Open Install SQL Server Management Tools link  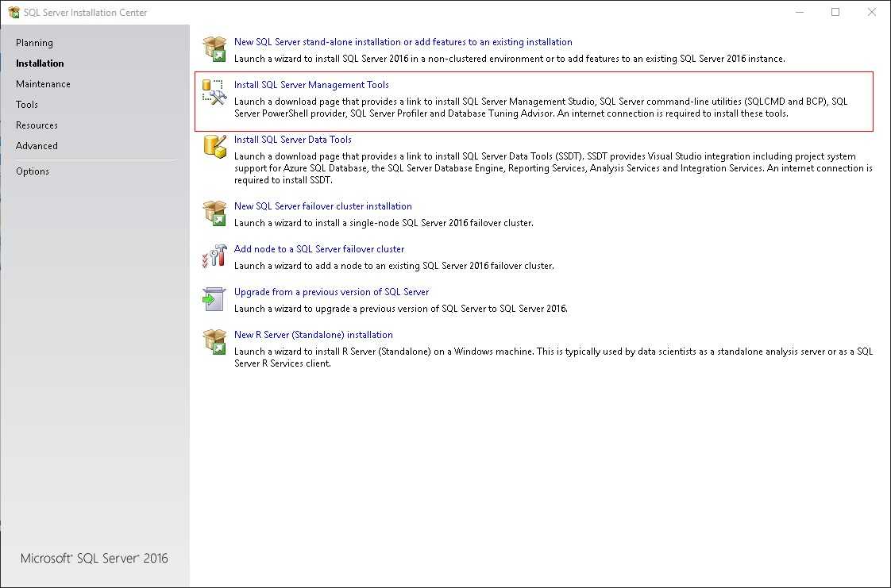tap(311, 85)
